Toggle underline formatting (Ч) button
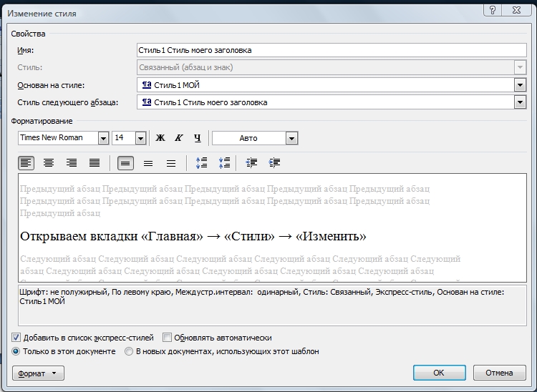The width and height of the screenshot is (537, 392). click(198, 138)
